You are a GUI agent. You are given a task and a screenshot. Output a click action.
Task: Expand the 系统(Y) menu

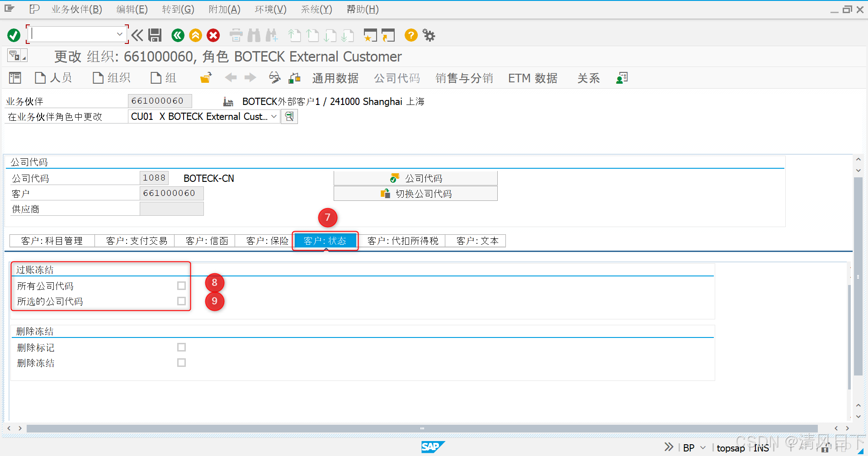click(316, 9)
